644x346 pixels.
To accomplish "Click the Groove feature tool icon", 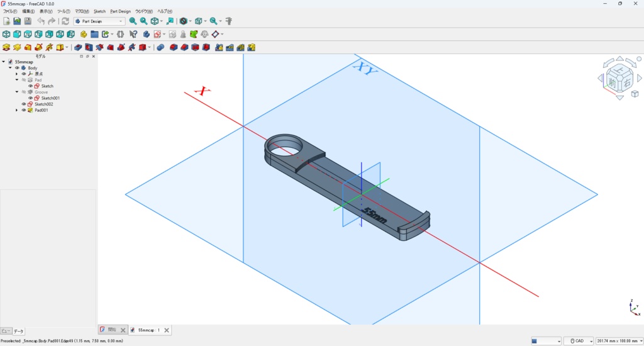I will click(99, 47).
